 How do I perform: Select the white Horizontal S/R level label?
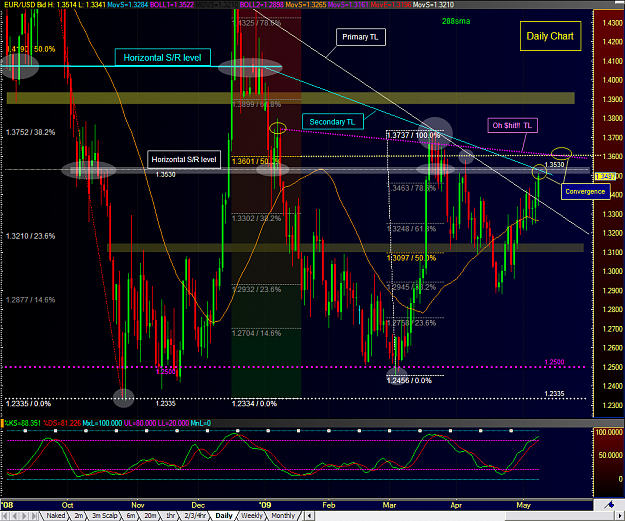(x=184, y=159)
